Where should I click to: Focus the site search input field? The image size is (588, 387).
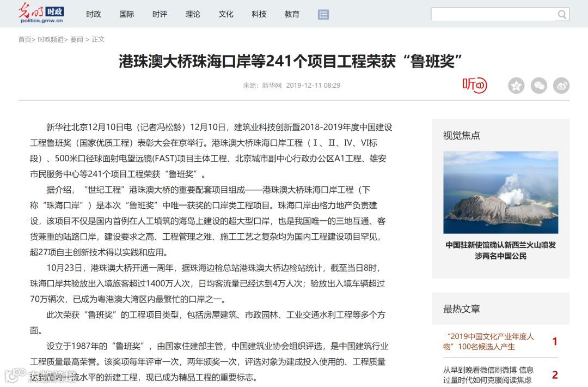(x=493, y=15)
